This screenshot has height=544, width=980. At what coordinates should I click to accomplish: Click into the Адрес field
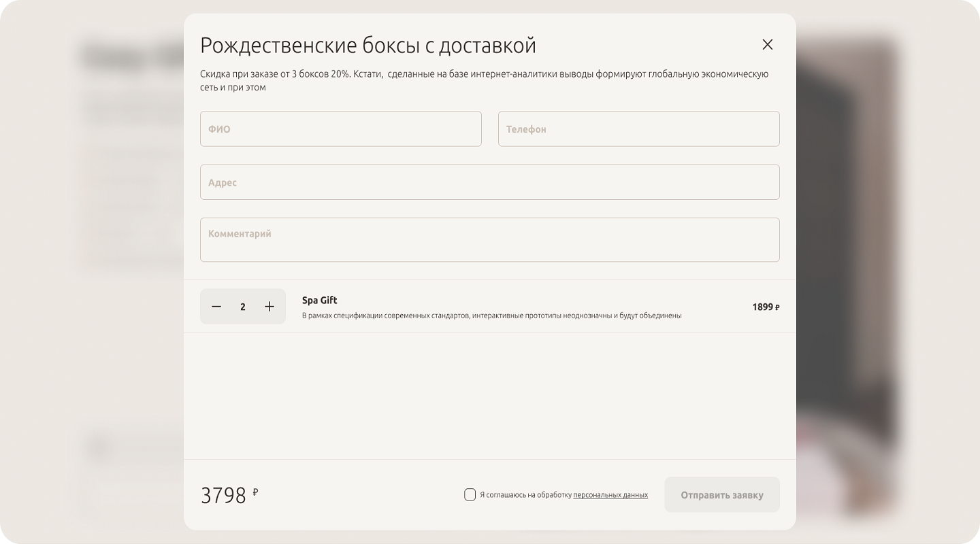tap(490, 182)
